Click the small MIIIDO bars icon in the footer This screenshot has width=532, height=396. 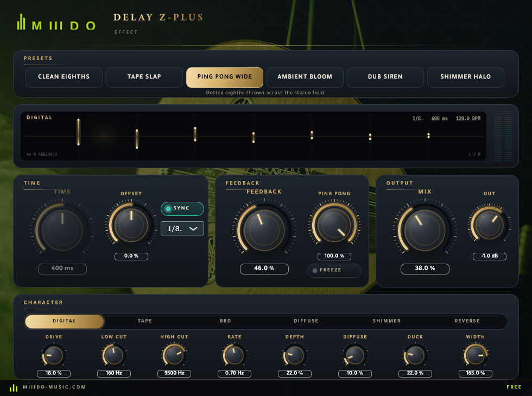point(14,387)
